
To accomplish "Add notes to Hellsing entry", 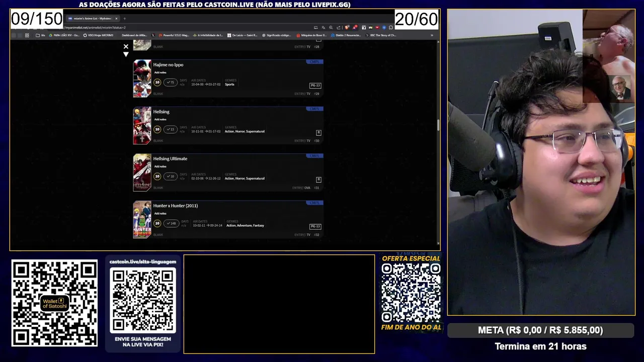I will click(x=160, y=120).
